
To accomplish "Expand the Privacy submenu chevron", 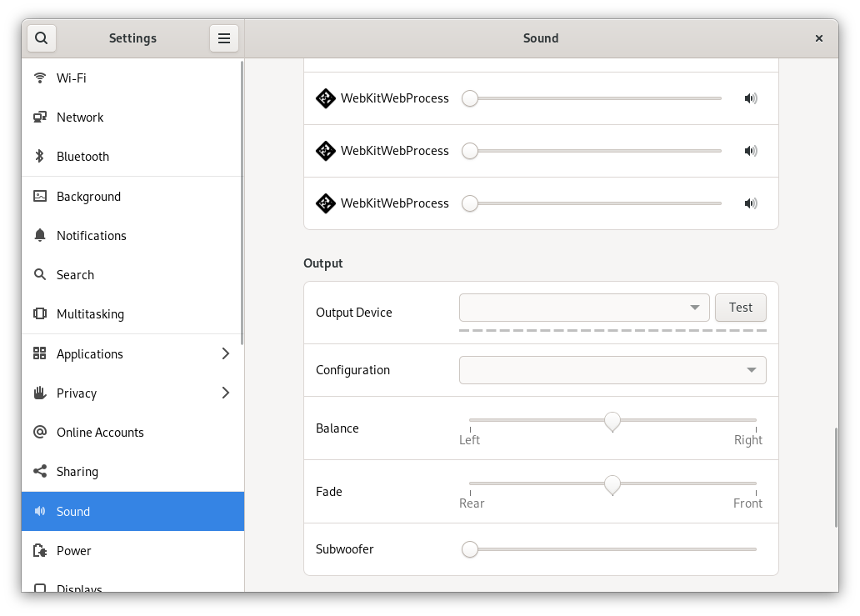I will 226,393.
